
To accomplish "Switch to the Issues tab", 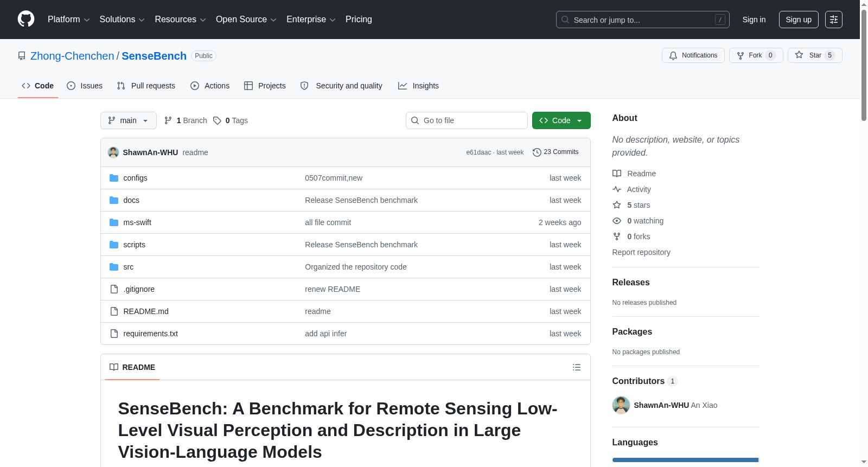I will click(85, 86).
